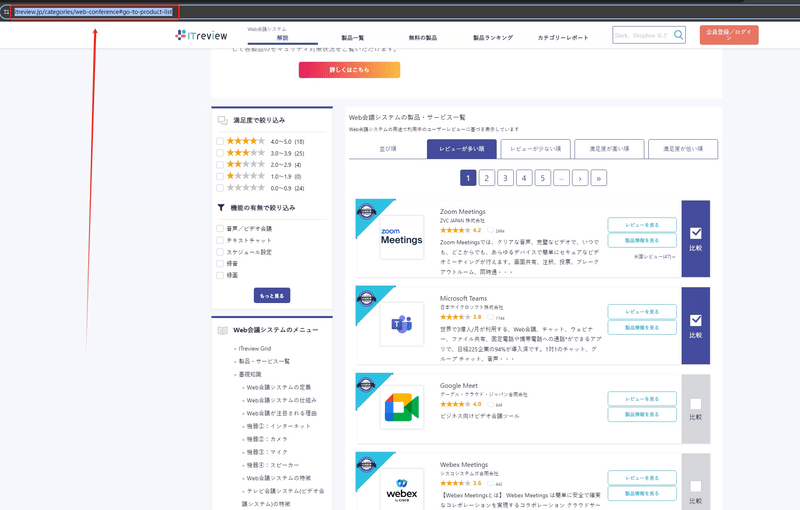The width and height of the screenshot is (800, 510).
Task: Open the Microsoft Teams product logo
Action: pos(402,324)
